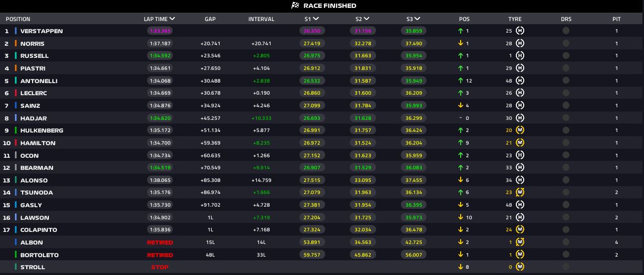Click the GAP column header
644x275 pixels.
point(210,19)
